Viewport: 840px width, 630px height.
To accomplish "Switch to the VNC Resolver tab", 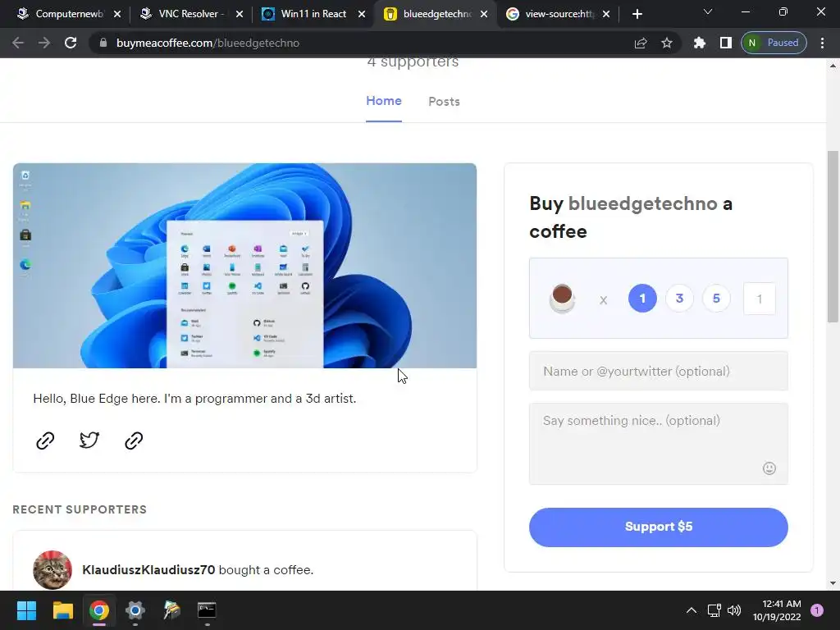I will coord(190,14).
